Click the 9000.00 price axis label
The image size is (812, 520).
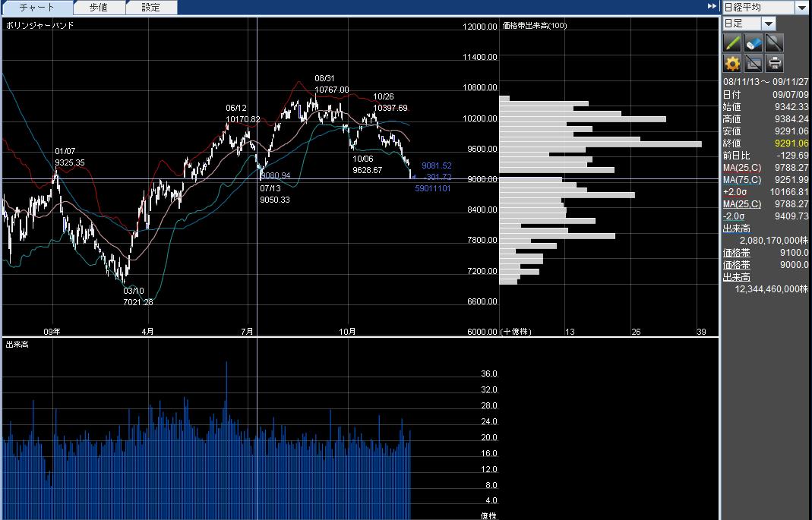[482, 179]
